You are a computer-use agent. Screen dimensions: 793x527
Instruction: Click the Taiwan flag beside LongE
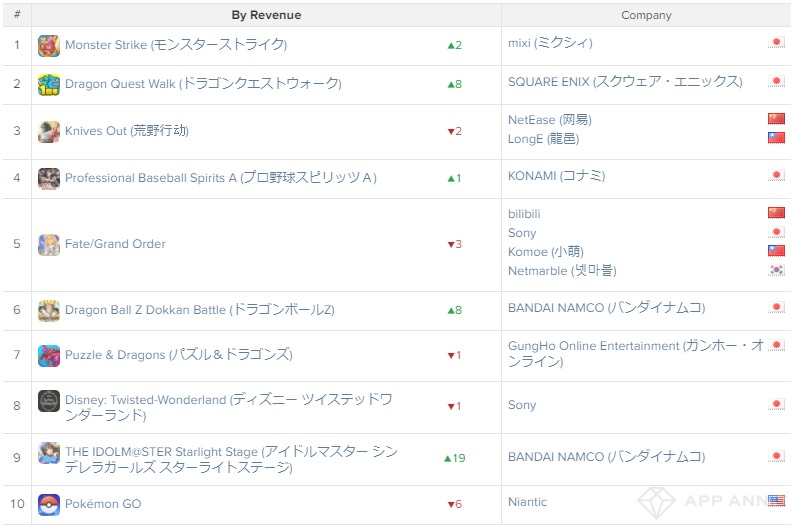(776, 138)
